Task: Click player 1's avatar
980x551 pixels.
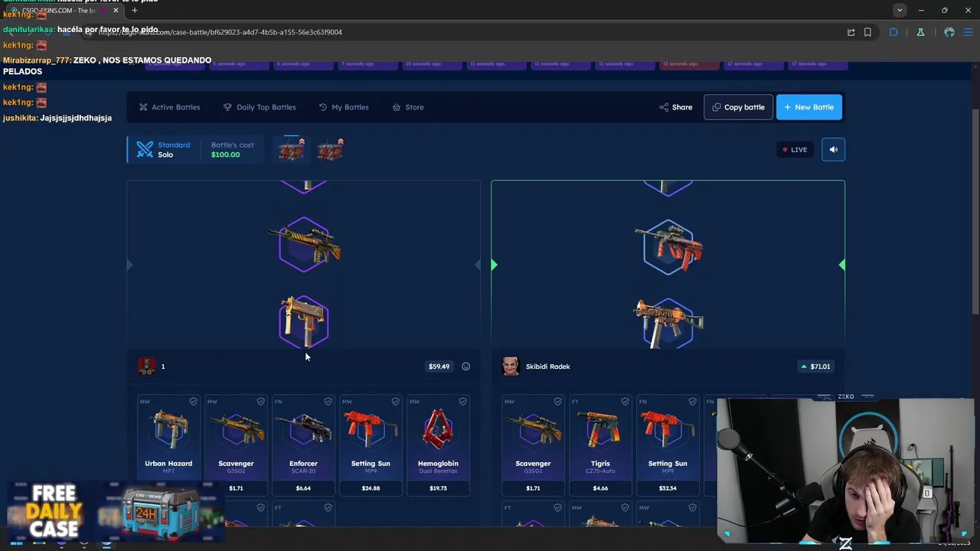Action: pyautogui.click(x=146, y=367)
